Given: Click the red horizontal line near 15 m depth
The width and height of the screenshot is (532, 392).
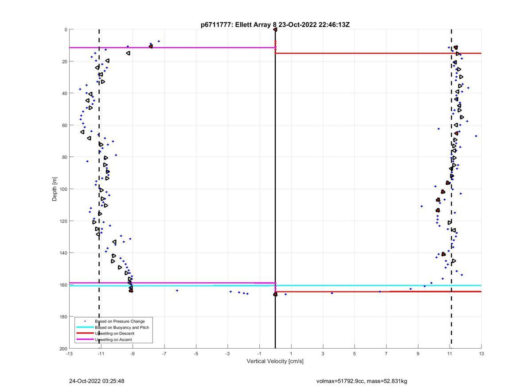Looking at the screenshot, I should tap(377, 53).
